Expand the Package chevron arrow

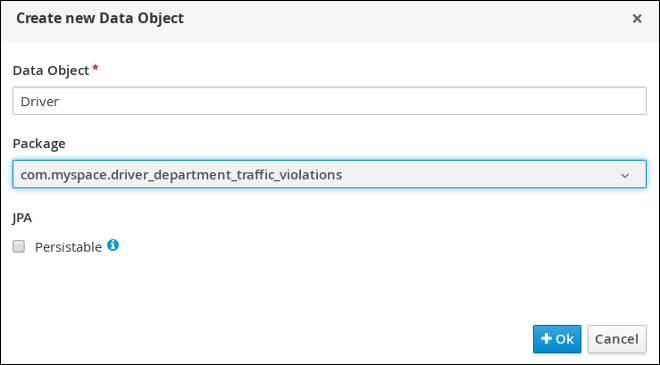pos(625,175)
